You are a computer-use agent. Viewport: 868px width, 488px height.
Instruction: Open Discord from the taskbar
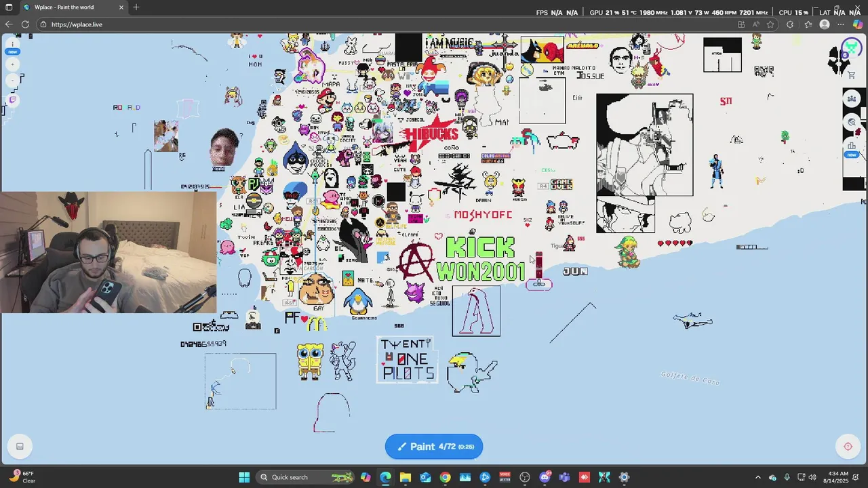point(545,477)
